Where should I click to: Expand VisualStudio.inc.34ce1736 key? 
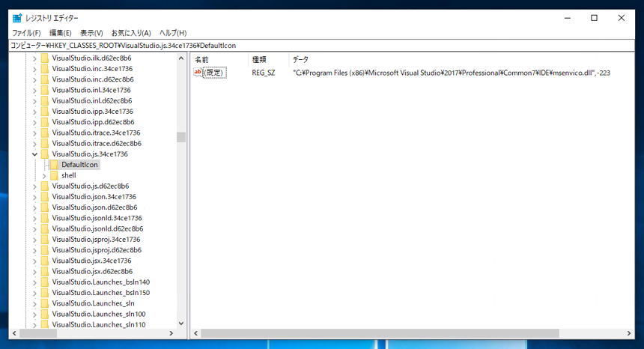pyautogui.click(x=34, y=69)
